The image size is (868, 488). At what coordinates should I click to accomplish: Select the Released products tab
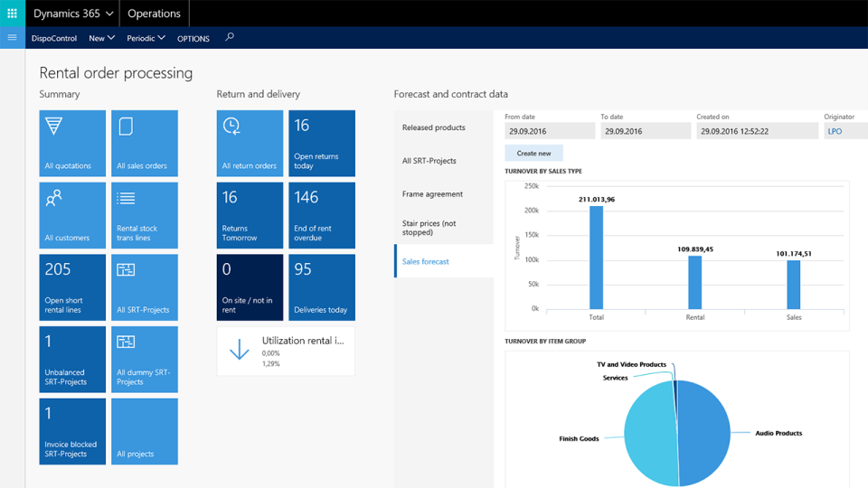click(444, 127)
